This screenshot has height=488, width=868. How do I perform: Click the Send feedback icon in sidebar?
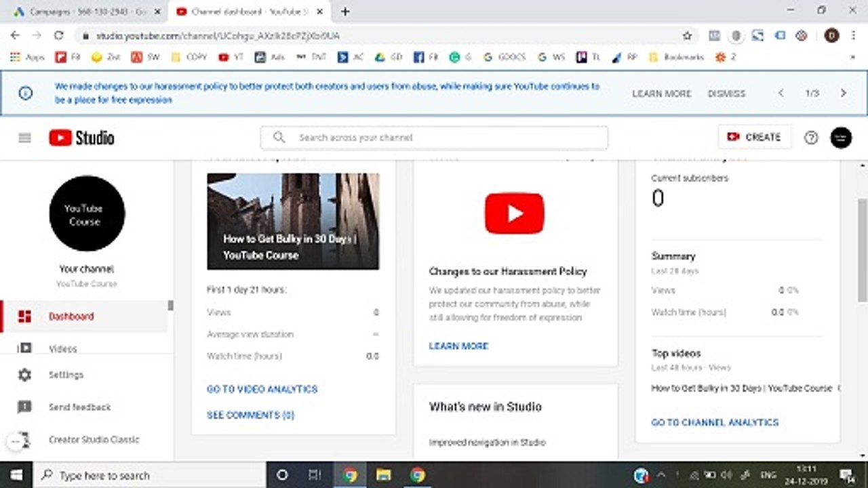24,407
